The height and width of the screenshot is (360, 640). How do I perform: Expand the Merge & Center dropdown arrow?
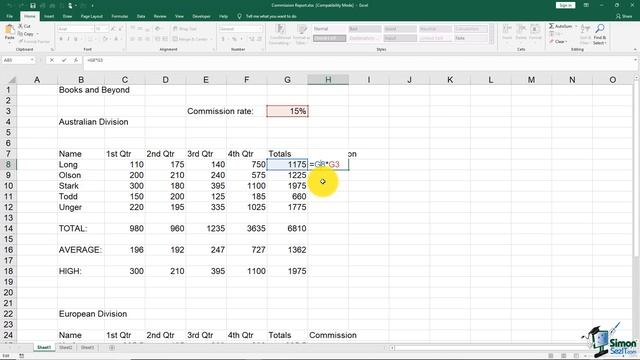211,39
